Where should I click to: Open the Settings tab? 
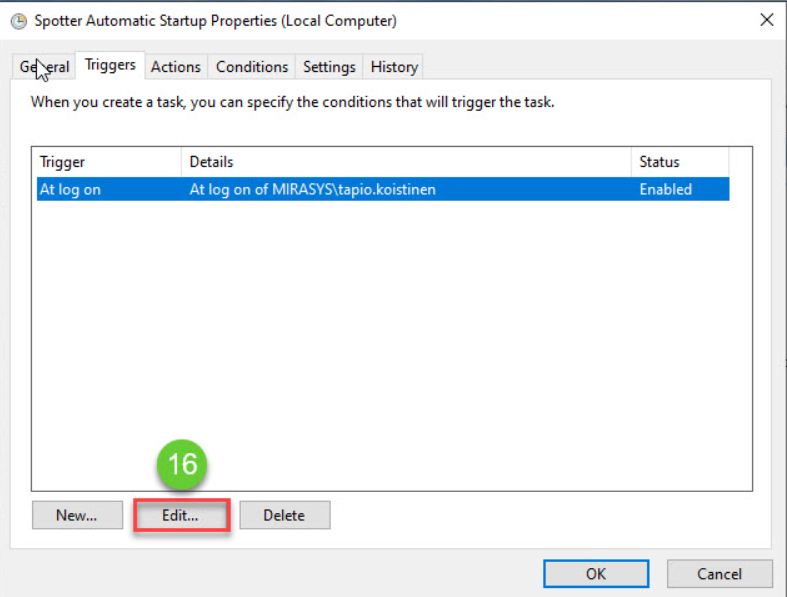[329, 67]
